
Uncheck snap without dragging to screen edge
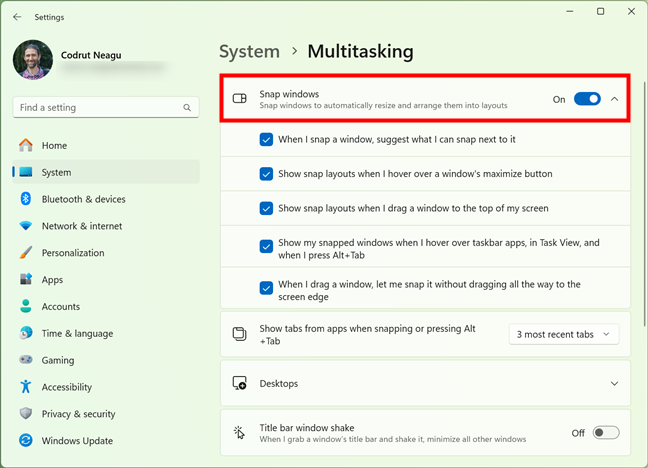pyautogui.click(x=266, y=288)
